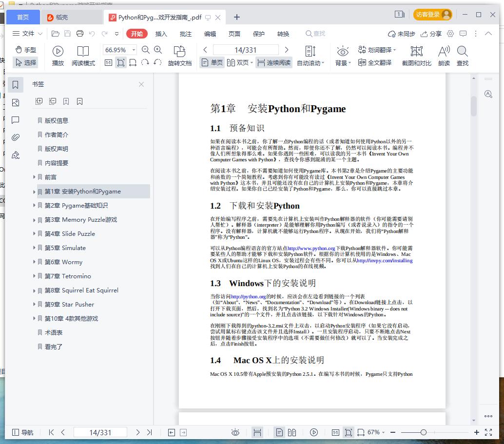Click the Open folder icon
This screenshot has width=504, height=444.
click(55, 34)
